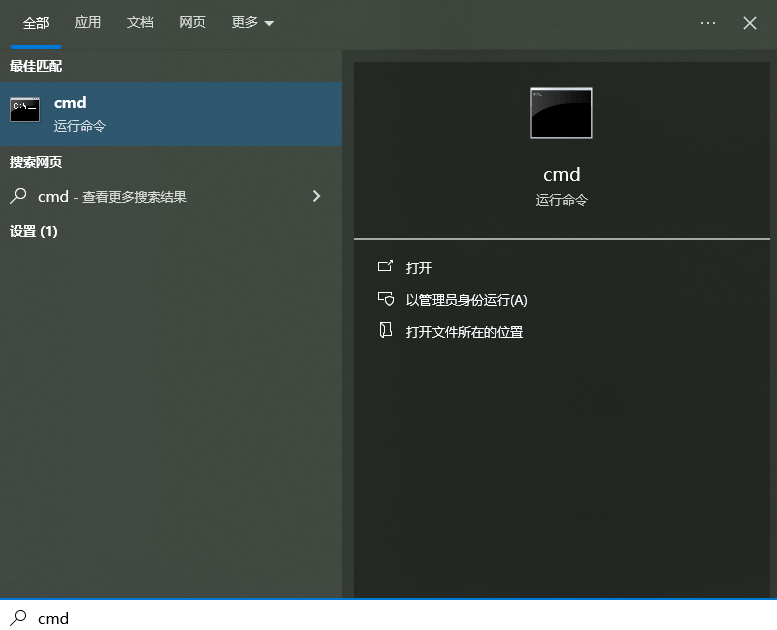777x630 pixels.
Task: Click the cmd title in preview pane
Action: pos(561,174)
